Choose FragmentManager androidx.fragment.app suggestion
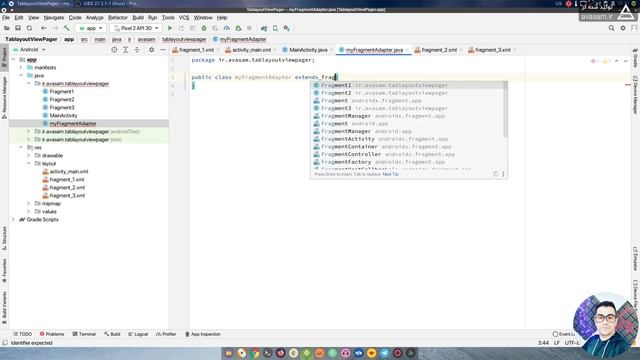Image resolution: width=640 pixels, height=360 pixels. tap(408, 116)
